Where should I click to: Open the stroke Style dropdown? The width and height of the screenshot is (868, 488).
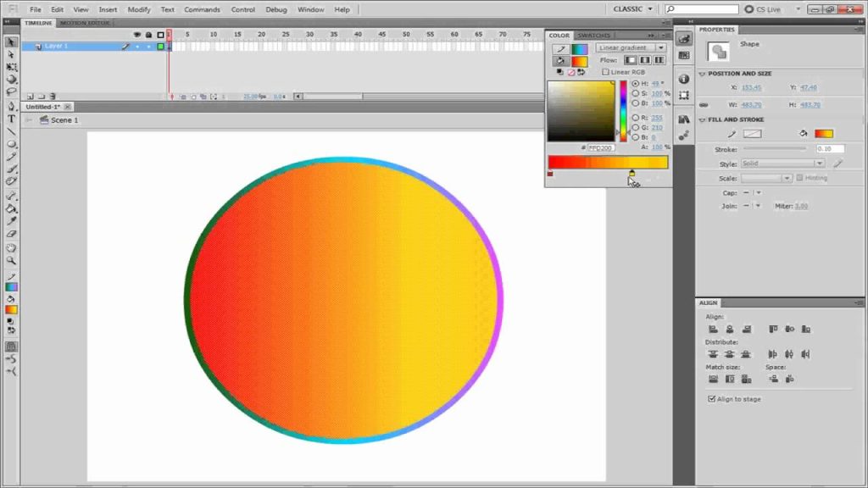(x=782, y=164)
